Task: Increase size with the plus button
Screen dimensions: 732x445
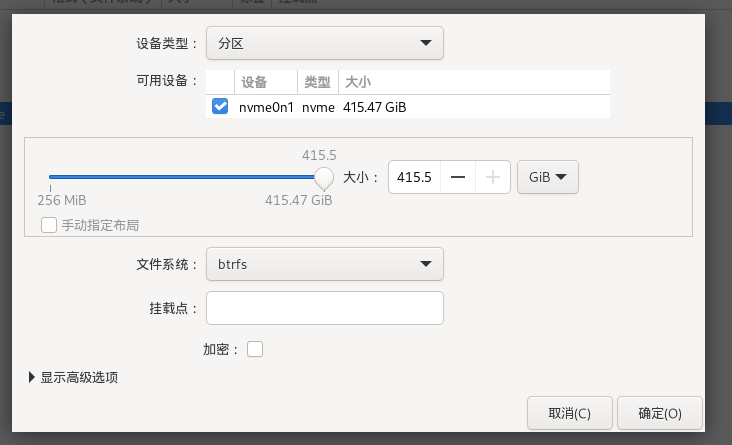Action: coord(493,177)
